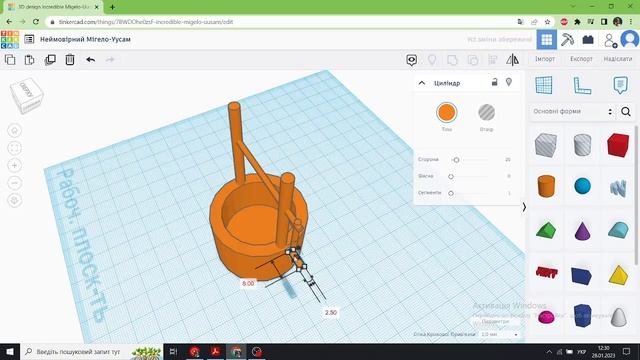Activate the Mirror tool
Viewport: 640px width, 360px height.
click(513, 60)
